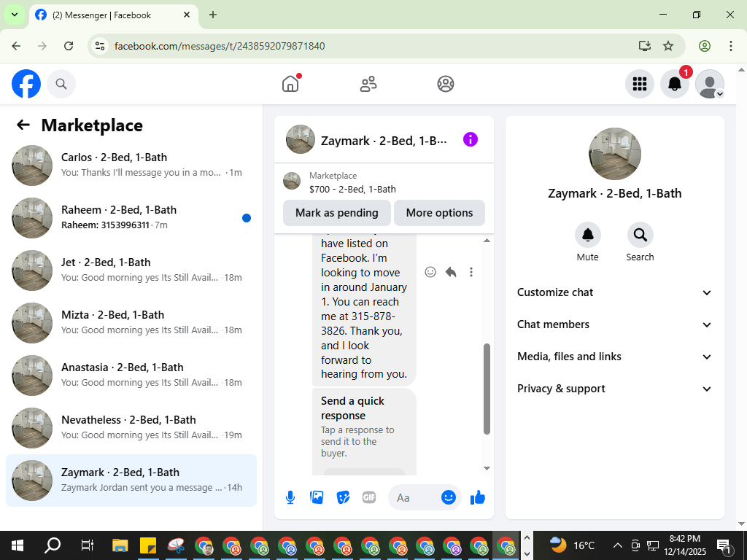Go to the Home feed icon

[290, 84]
